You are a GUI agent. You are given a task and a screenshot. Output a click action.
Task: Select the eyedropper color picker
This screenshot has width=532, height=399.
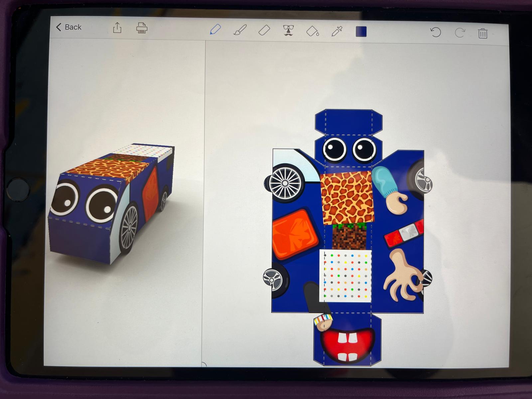337,32
